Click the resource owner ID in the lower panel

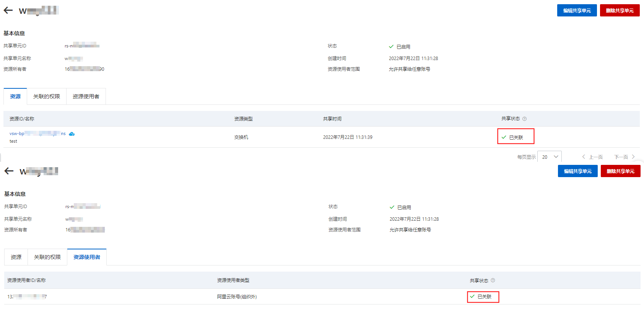(x=85, y=230)
